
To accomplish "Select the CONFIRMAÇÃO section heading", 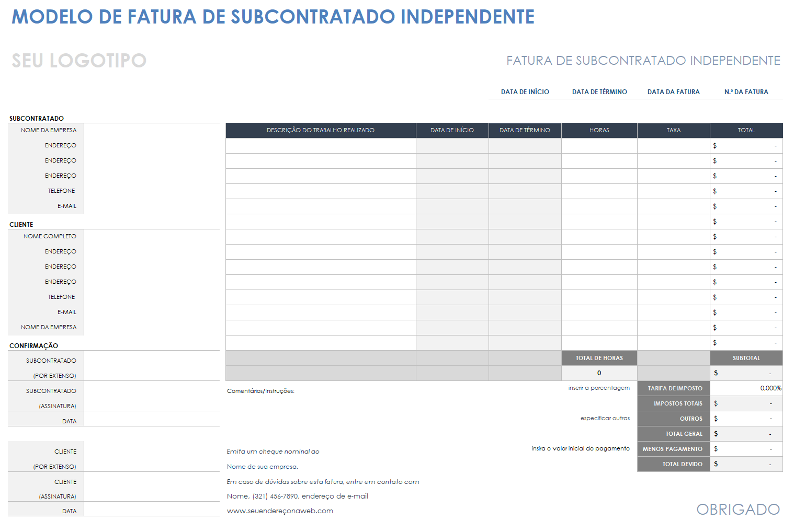I will (33, 346).
